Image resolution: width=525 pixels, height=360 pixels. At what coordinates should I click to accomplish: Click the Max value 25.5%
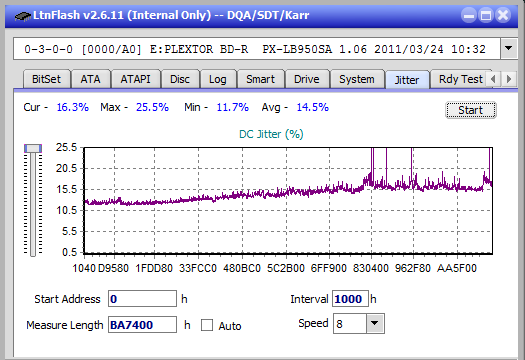[x=152, y=107]
